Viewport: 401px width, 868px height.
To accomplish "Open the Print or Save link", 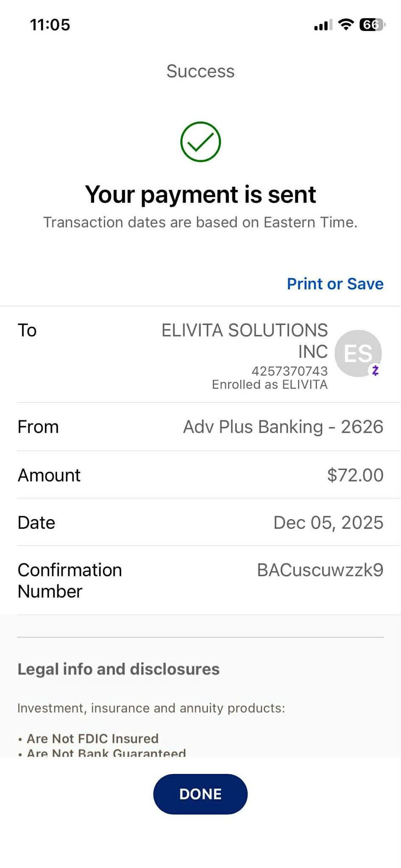I will pyautogui.click(x=335, y=284).
